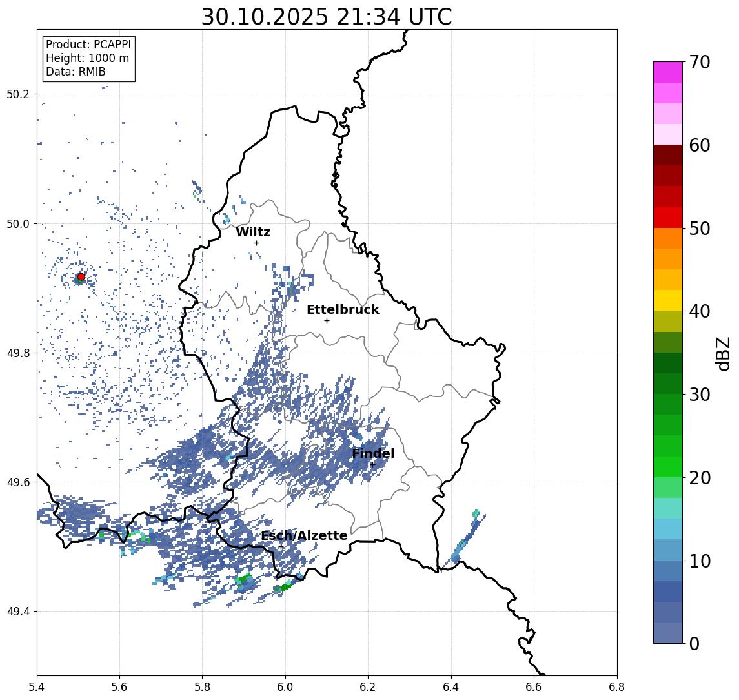The height and width of the screenshot is (700, 739).
Task: Click the orange colorbar segment below 50
Action: click(x=667, y=238)
